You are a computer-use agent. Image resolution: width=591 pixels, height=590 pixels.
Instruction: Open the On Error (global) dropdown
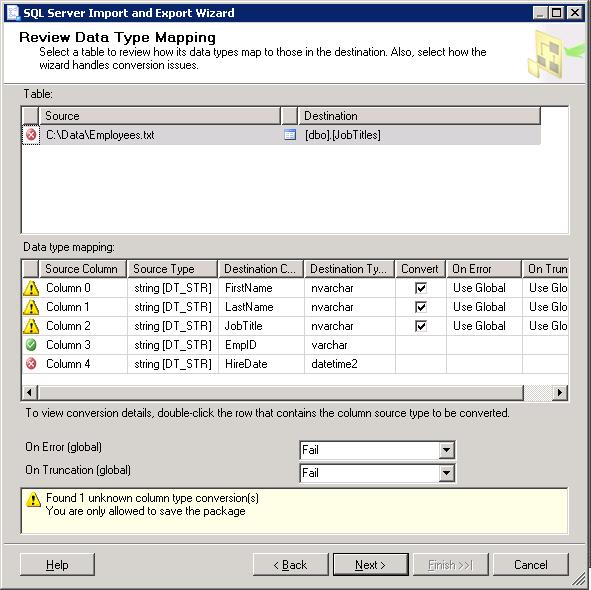446,450
